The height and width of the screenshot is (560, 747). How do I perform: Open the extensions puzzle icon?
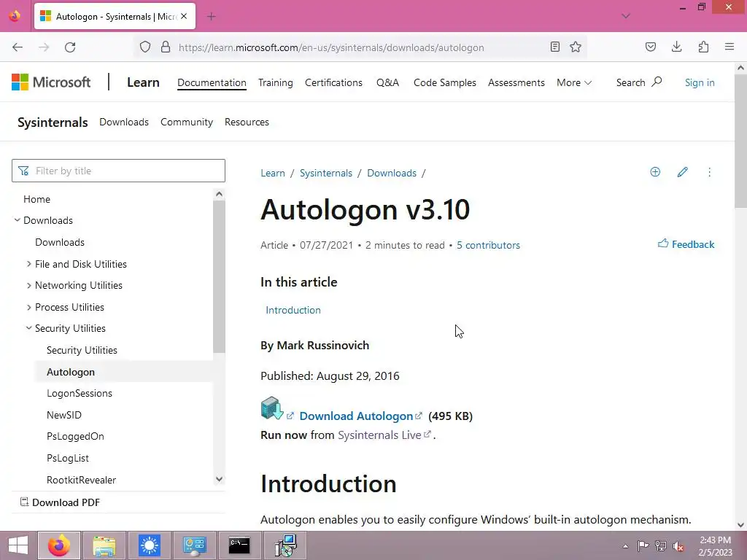(x=703, y=47)
